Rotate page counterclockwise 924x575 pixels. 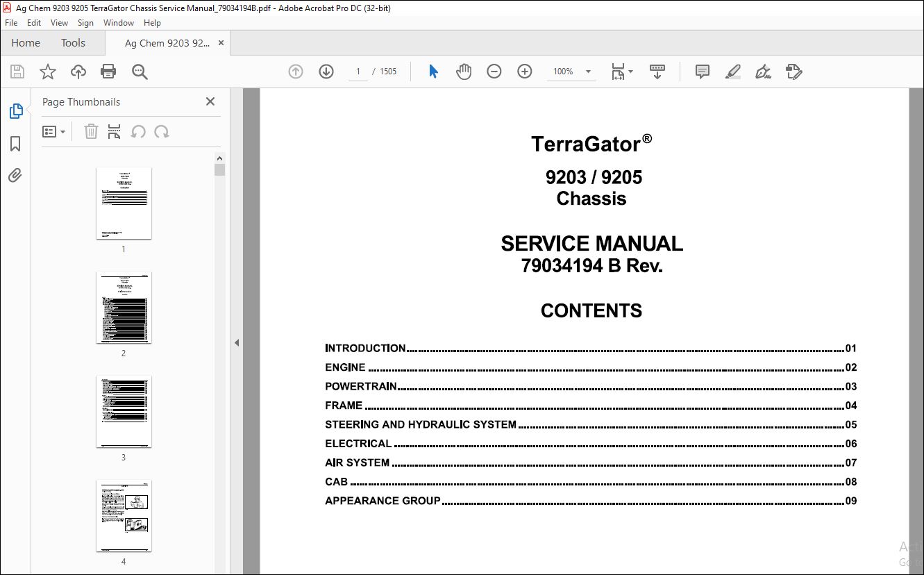pos(138,132)
